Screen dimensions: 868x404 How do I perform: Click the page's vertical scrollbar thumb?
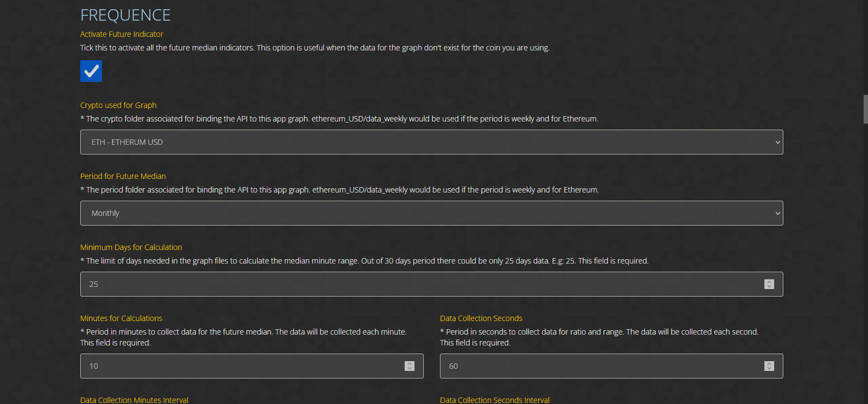(866, 109)
